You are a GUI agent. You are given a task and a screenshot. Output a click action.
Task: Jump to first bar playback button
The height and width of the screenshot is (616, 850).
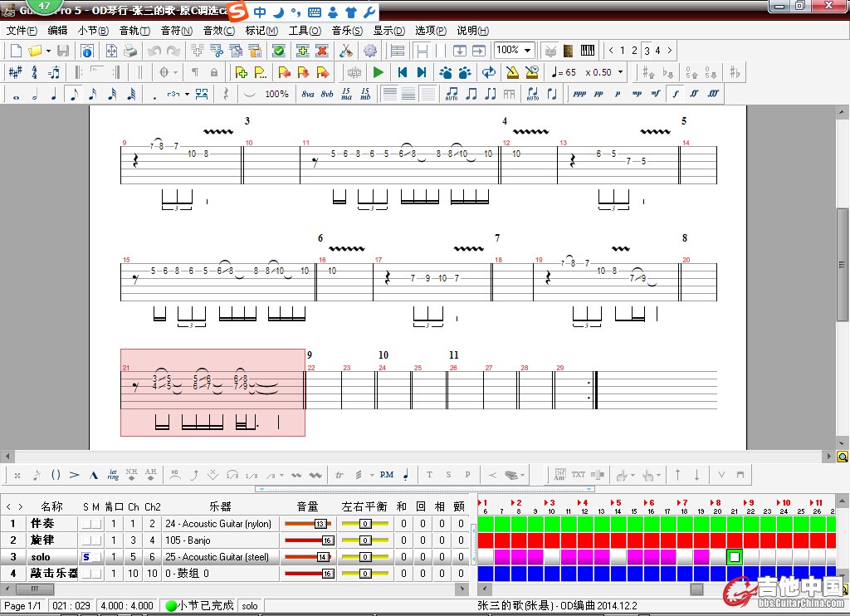coord(403,72)
